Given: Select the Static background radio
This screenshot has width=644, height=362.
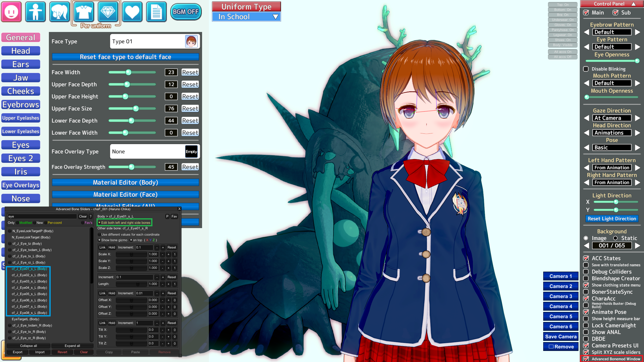Looking at the screenshot, I should pos(616,238).
